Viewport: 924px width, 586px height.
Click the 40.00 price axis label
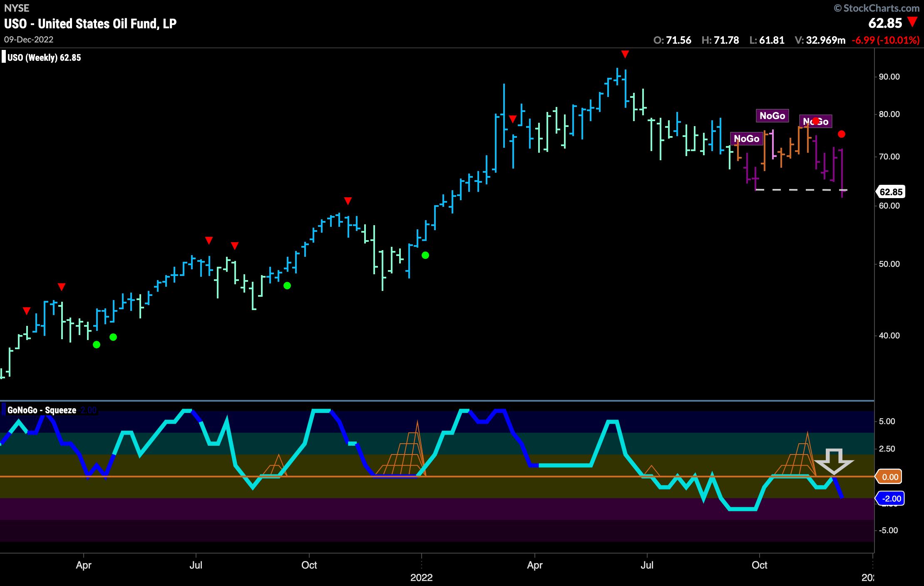(889, 335)
